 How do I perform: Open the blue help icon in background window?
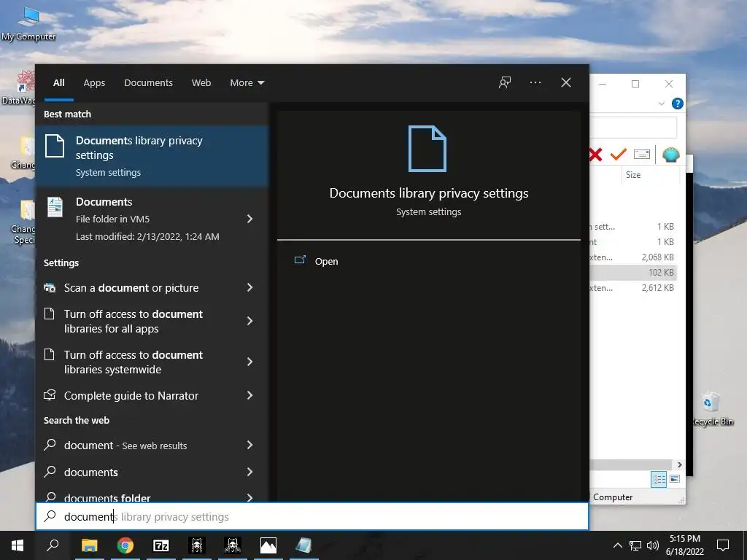coord(677,104)
